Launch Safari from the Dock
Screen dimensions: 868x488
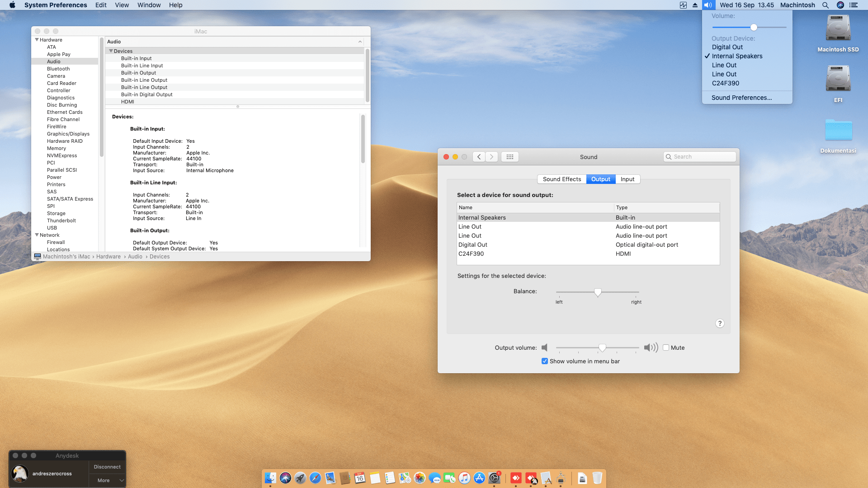[x=314, y=478]
